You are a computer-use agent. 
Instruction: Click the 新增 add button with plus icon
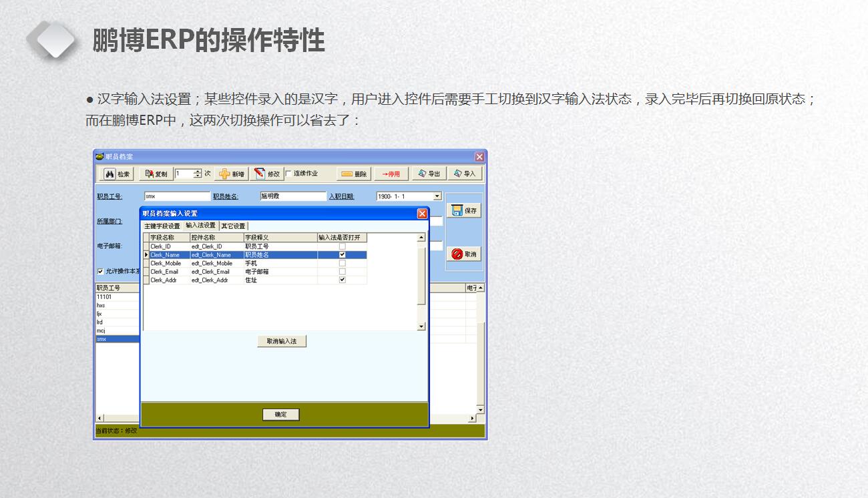pos(232,174)
